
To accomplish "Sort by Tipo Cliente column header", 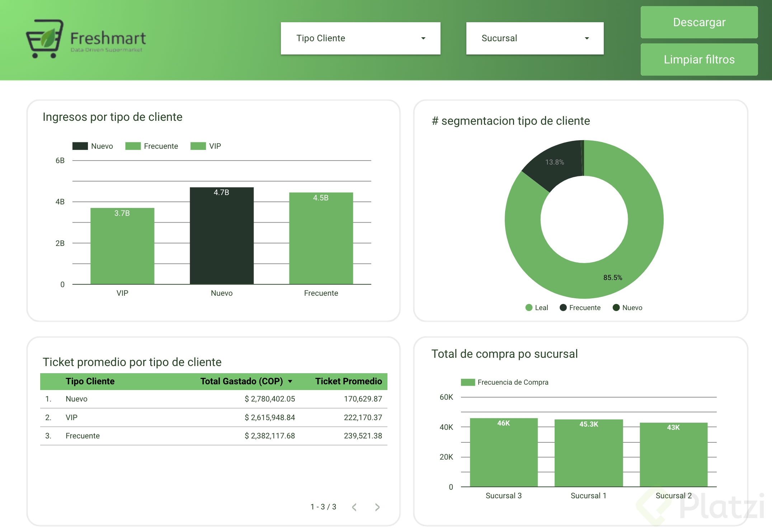I will (x=90, y=381).
